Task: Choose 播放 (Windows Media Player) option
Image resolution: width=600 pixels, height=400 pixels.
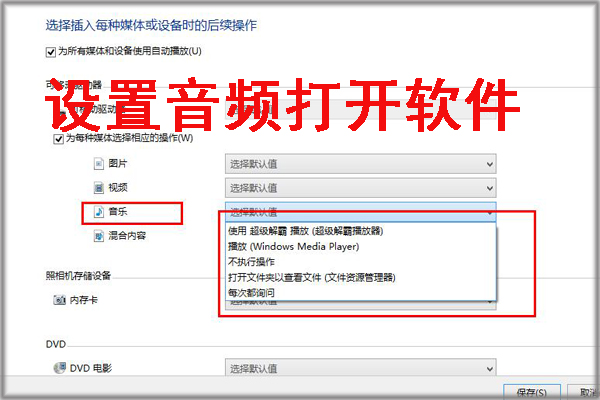Action: (361, 247)
